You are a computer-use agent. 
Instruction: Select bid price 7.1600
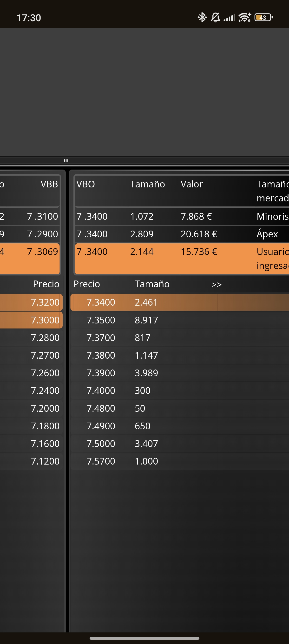click(x=45, y=444)
